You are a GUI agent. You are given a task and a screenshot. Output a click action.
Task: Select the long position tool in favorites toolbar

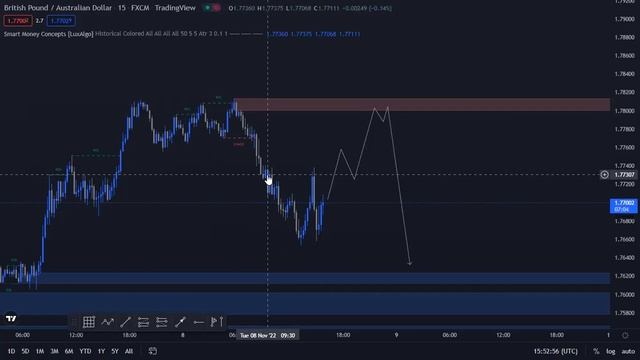[x=143, y=322]
